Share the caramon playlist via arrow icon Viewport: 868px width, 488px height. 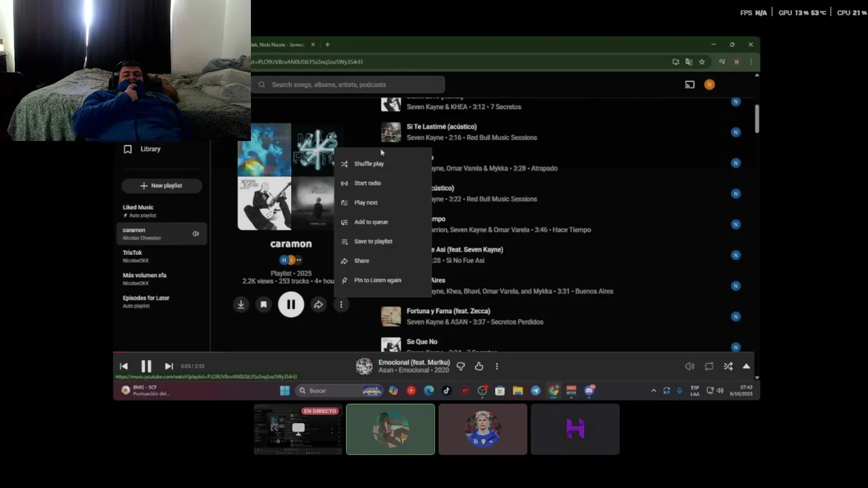(318, 304)
